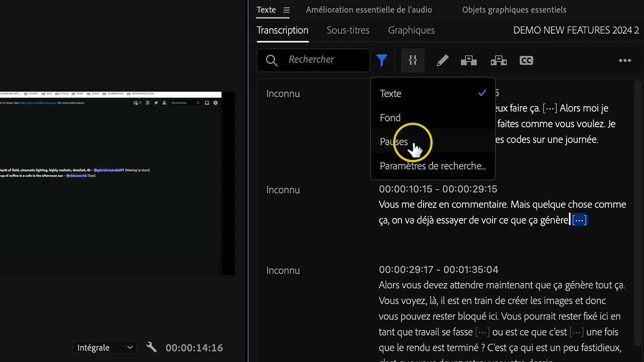Choose Fond in the dropdown menu
Screen dimensions: 644x362
click(x=433, y=117)
